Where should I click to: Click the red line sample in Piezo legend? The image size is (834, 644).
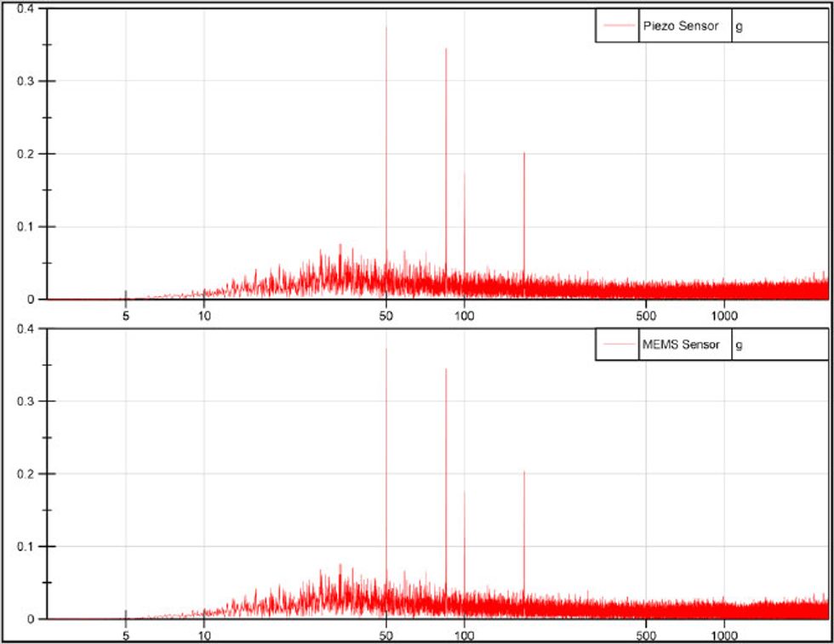(x=617, y=26)
